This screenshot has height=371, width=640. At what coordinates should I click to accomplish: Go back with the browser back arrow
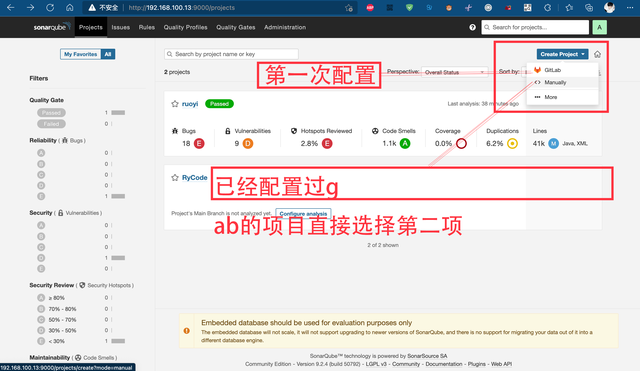(11, 7)
